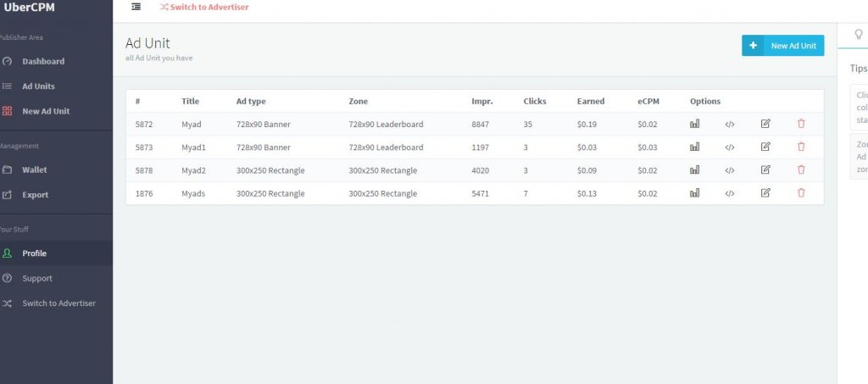868x384 pixels.
Task: Get embed code for Myad1 ad unit
Action: (730, 147)
